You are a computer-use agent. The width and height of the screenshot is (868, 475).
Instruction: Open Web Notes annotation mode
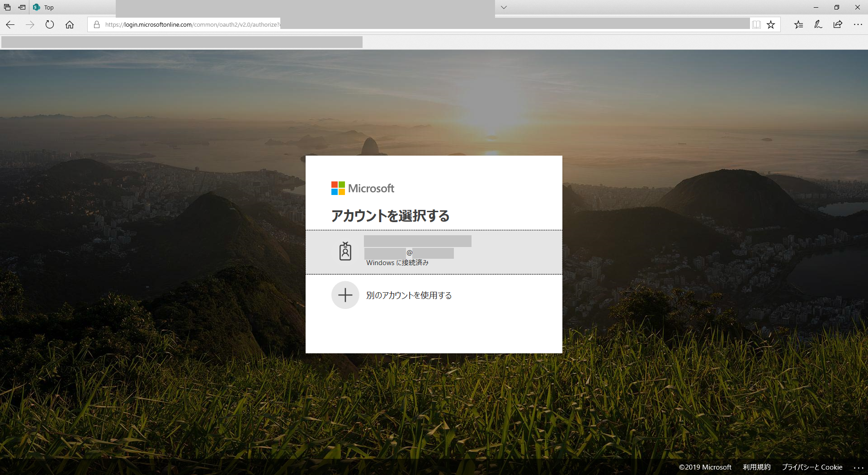pyautogui.click(x=818, y=24)
